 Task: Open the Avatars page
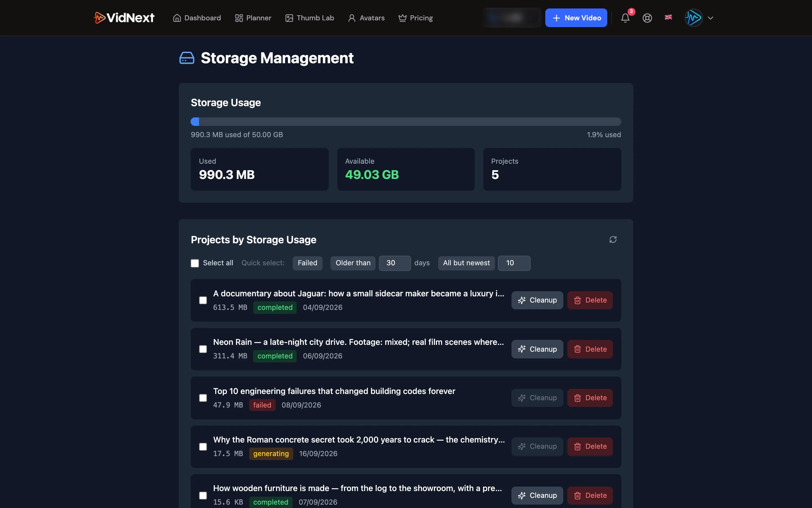(x=366, y=18)
